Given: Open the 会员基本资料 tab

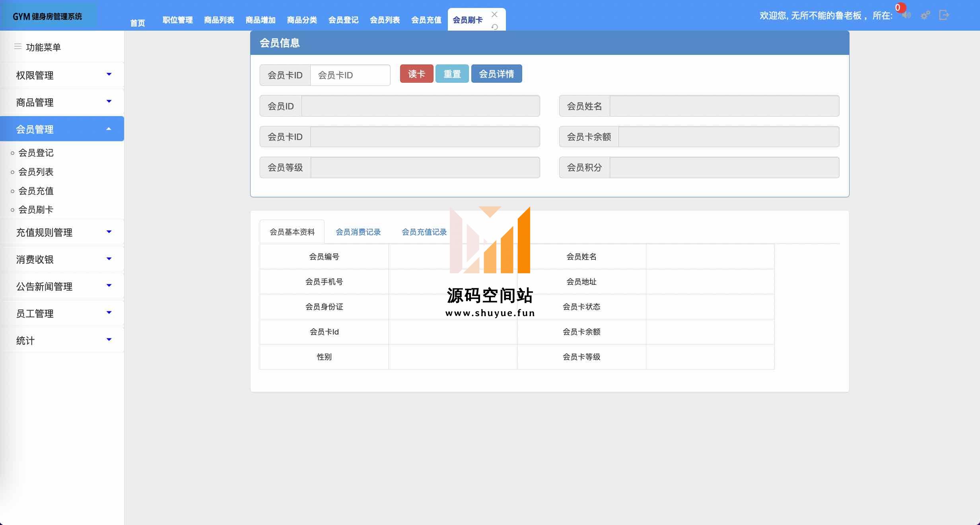Looking at the screenshot, I should [292, 232].
